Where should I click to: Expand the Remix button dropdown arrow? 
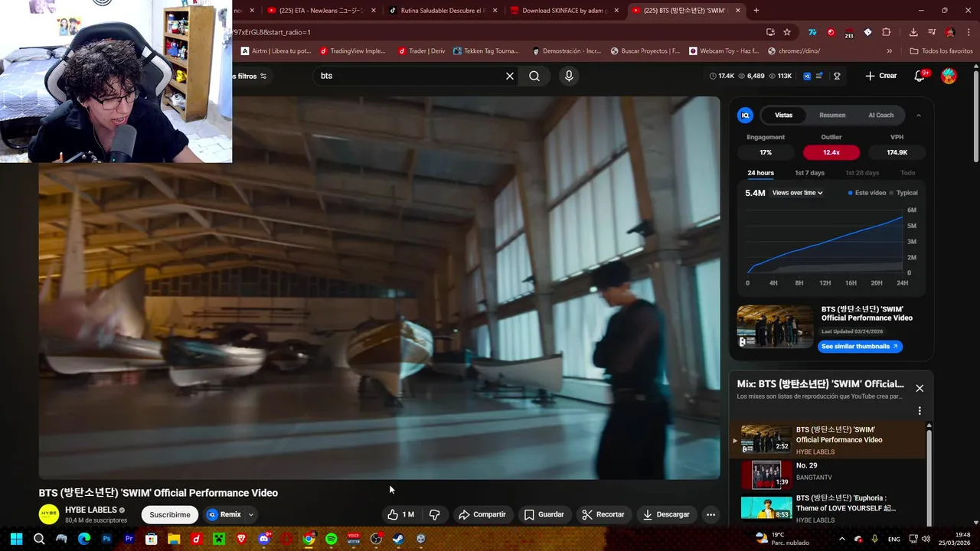pyautogui.click(x=250, y=515)
